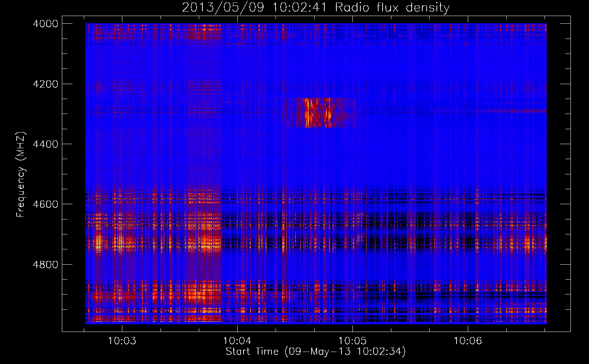
Task: Select the 4800 frequency axis label
Action: tap(46, 265)
